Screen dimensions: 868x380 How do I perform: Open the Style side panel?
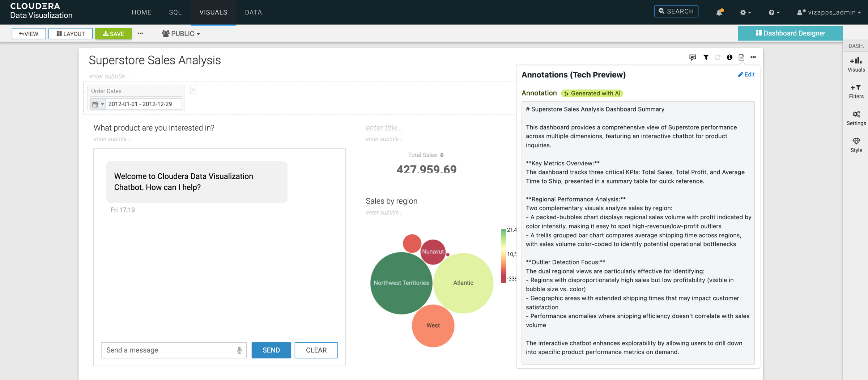click(x=856, y=145)
